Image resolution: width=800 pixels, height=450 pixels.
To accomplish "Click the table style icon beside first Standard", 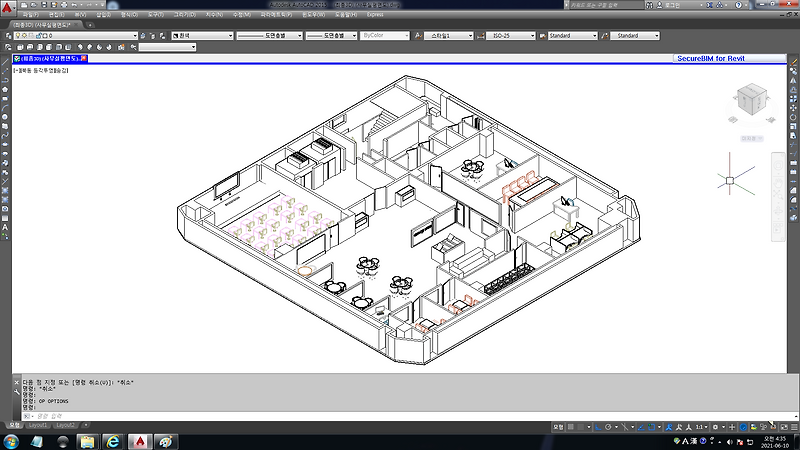I will click(x=542, y=36).
